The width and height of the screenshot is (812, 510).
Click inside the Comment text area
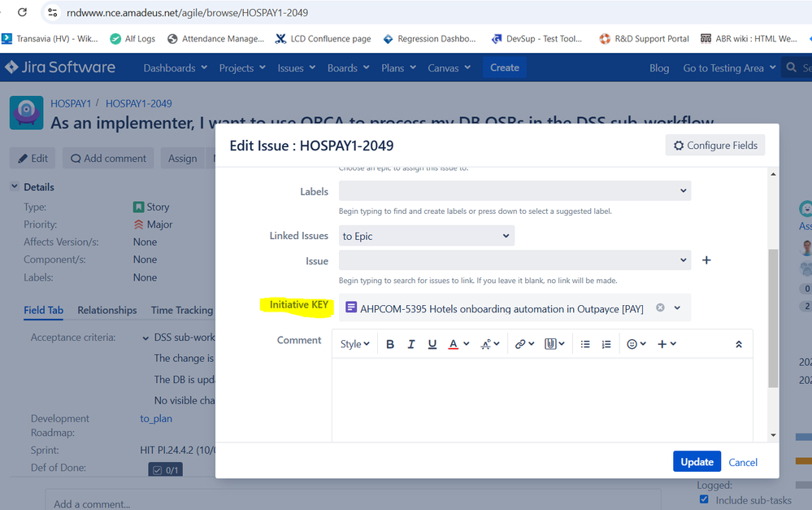point(542,399)
